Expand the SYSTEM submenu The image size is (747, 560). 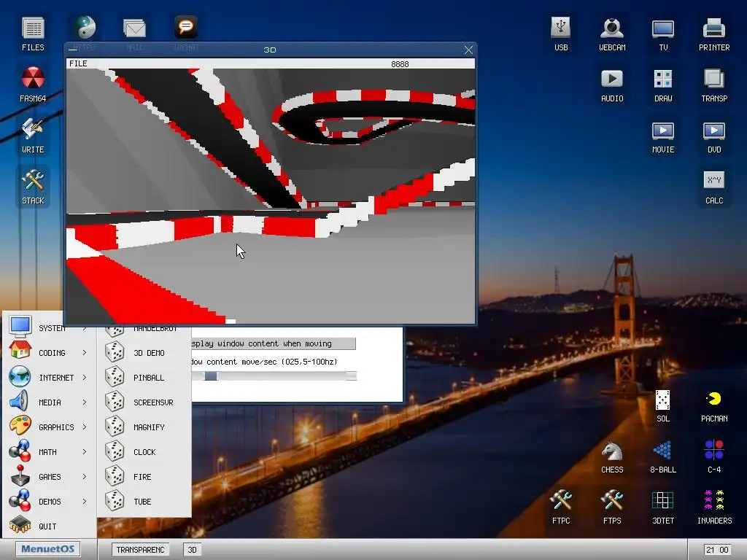(x=50, y=328)
